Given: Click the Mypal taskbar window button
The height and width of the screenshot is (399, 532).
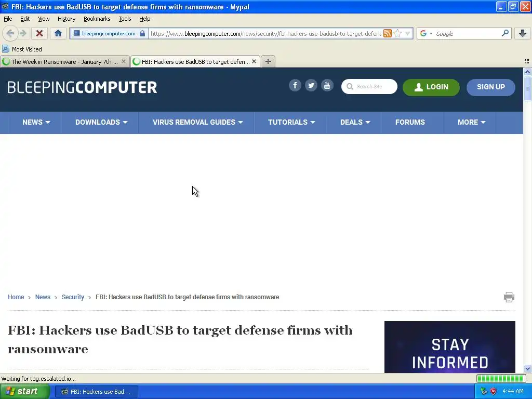Looking at the screenshot, I should coord(96,392).
